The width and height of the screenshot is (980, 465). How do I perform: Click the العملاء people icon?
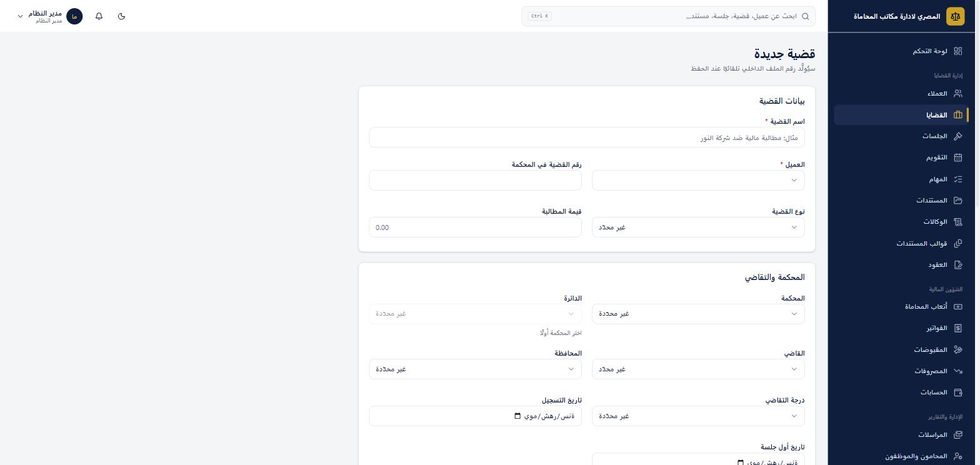(958, 94)
